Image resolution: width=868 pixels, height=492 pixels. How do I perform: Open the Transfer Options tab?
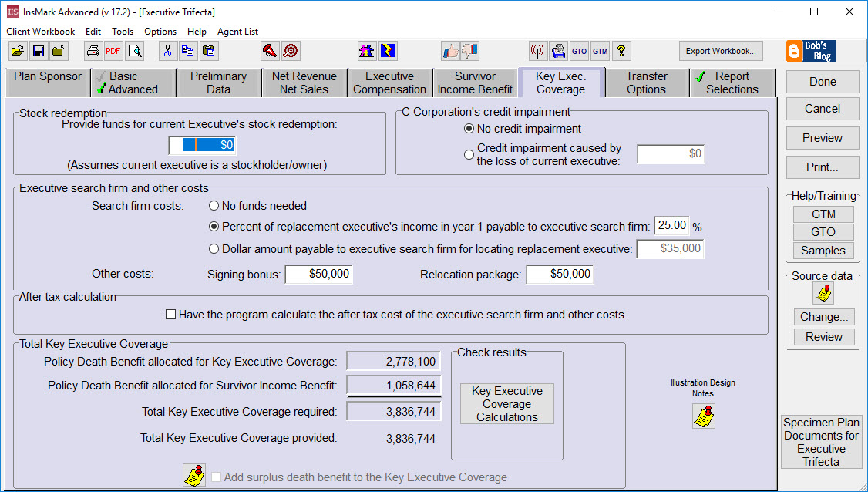pos(646,82)
